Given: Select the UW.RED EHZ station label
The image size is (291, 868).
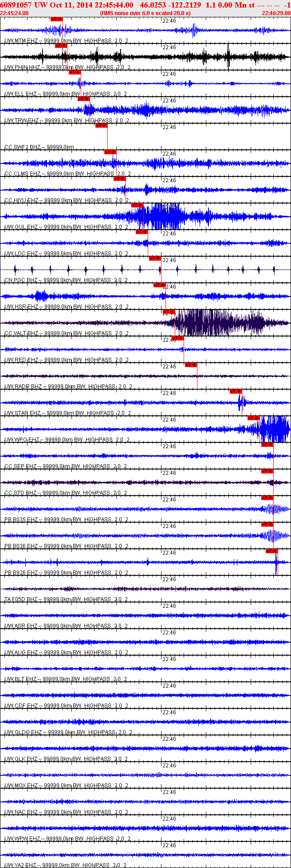Looking at the screenshot, I should pyautogui.click(x=21, y=360).
